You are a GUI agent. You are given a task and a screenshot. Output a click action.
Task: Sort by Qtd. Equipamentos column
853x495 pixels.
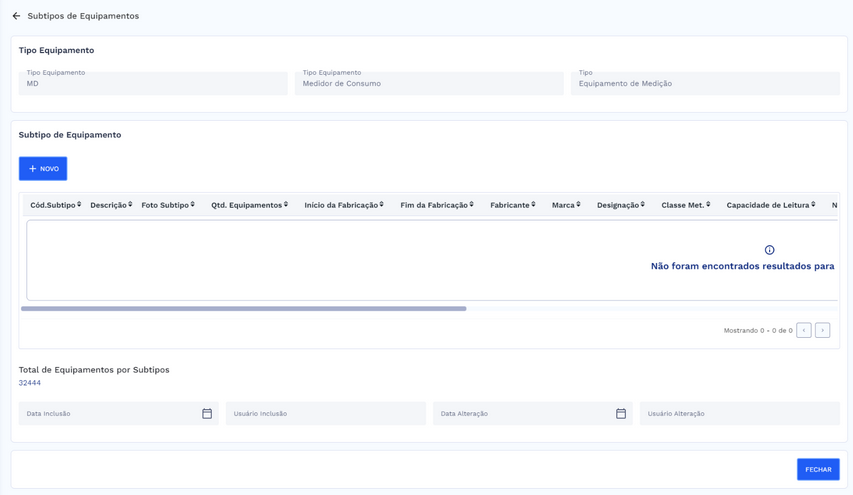pos(249,205)
